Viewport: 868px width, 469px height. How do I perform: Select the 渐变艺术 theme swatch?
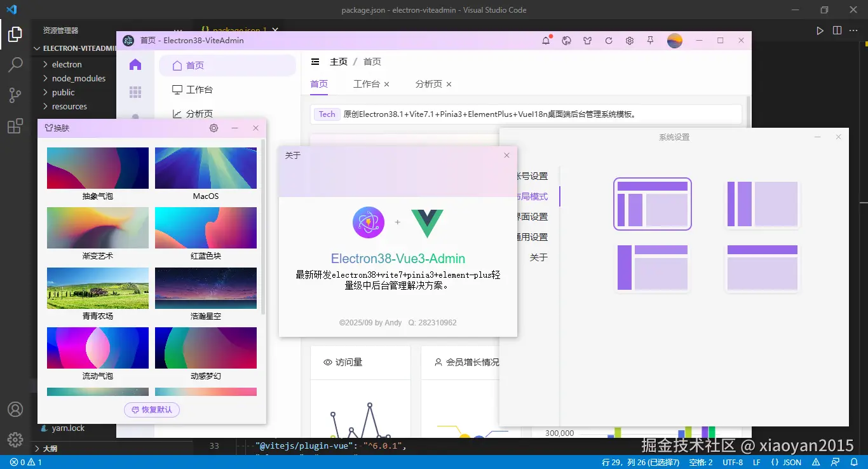click(x=97, y=228)
